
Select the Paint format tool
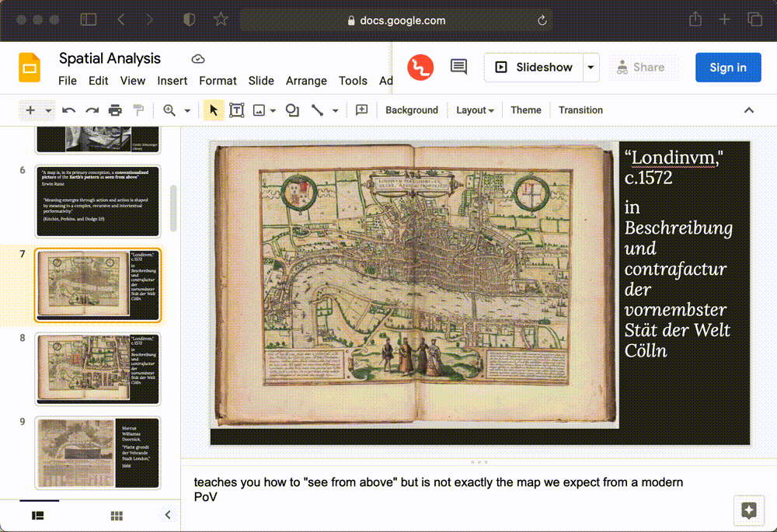[138, 110]
